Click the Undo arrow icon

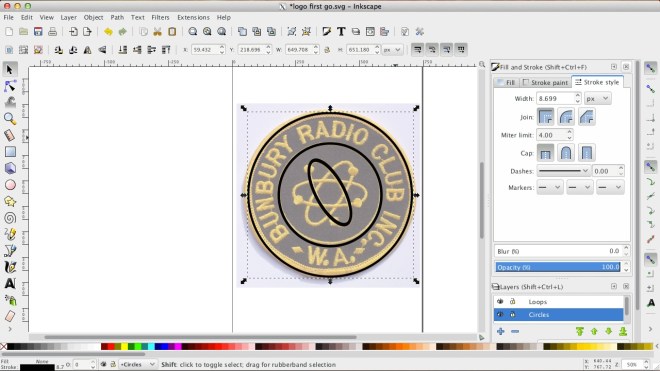(108, 32)
